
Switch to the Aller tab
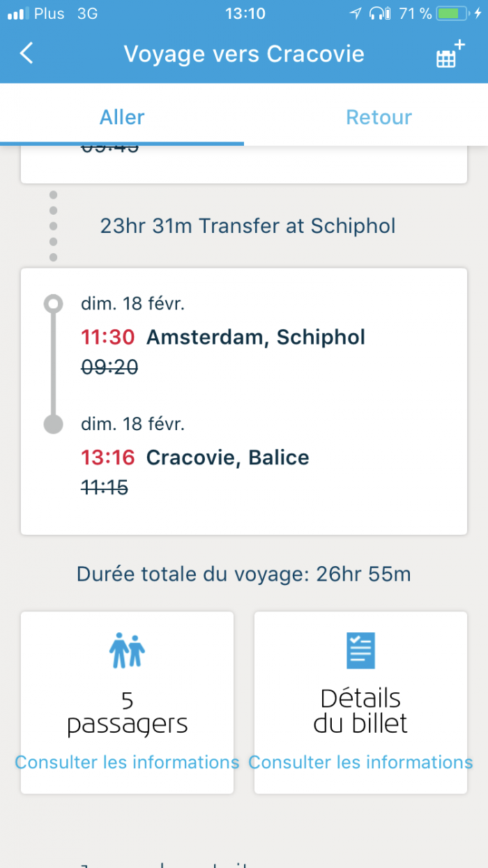pos(122,116)
